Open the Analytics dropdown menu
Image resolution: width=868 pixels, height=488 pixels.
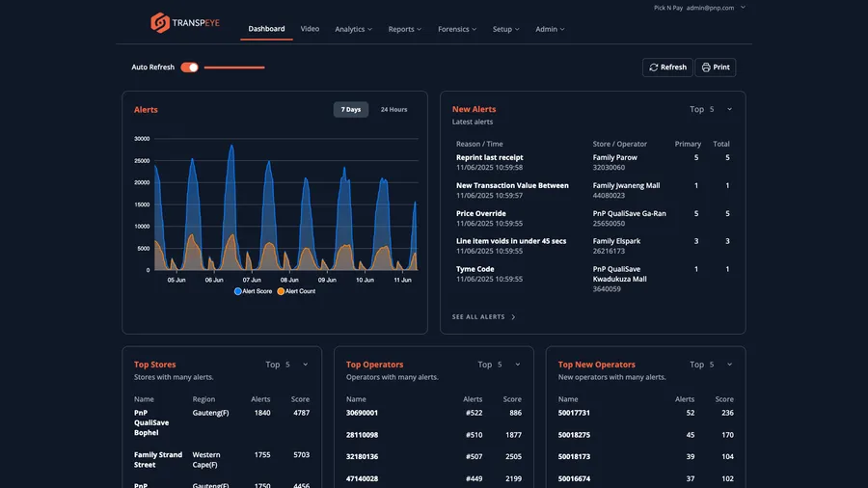click(353, 29)
